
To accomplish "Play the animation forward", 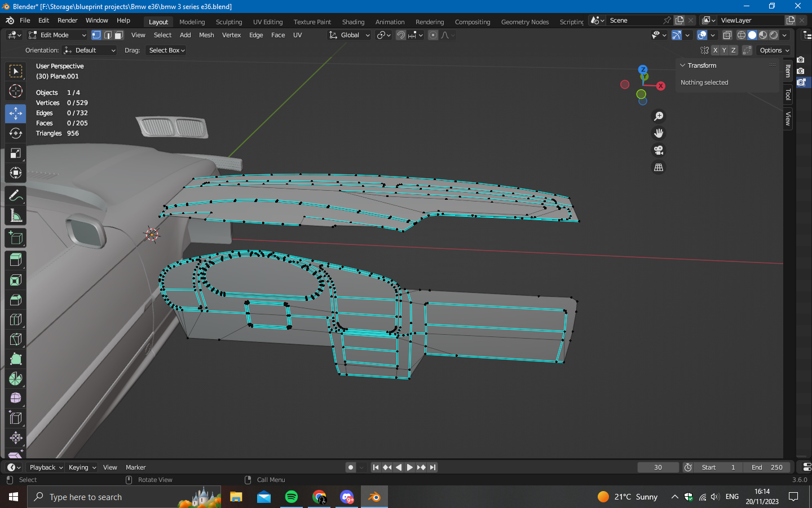I will click(410, 467).
